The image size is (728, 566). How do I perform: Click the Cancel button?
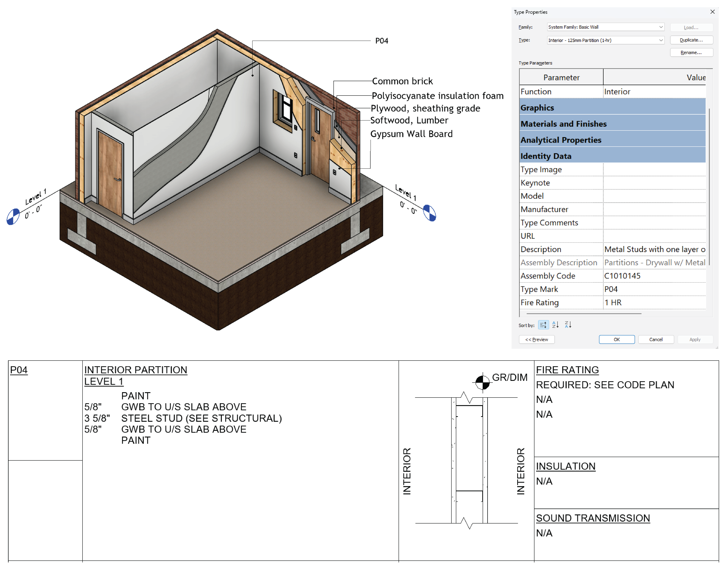pyautogui.click(x=656, y=339)
